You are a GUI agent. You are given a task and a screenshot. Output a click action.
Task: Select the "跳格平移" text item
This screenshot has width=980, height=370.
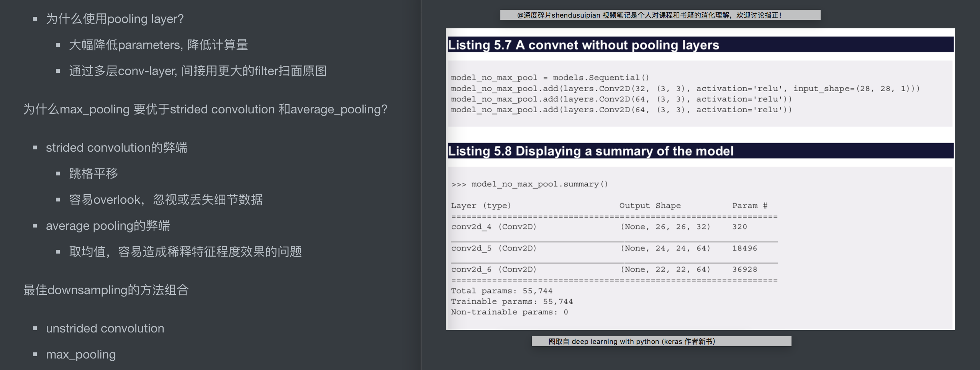click(93, 174)
